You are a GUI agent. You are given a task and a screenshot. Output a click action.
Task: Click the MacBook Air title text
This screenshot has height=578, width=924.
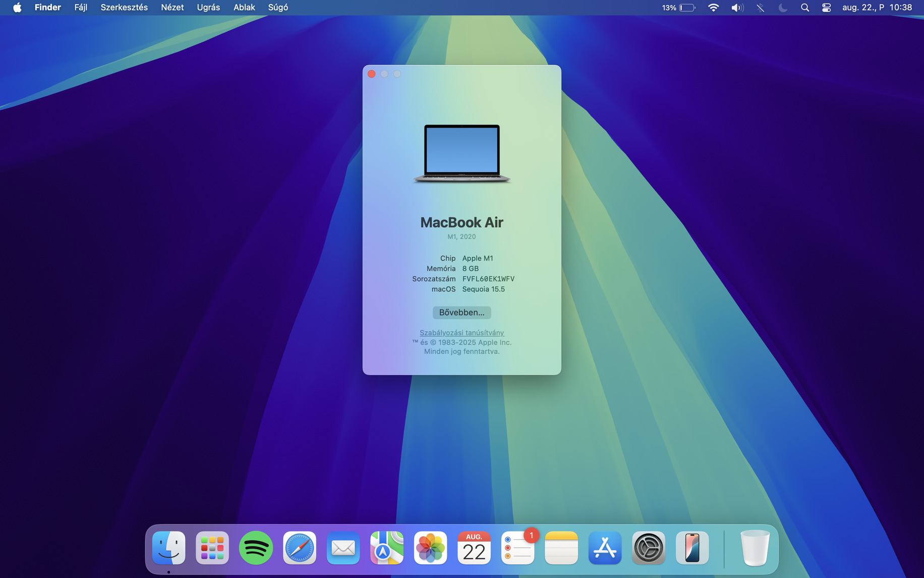point(461,223)
